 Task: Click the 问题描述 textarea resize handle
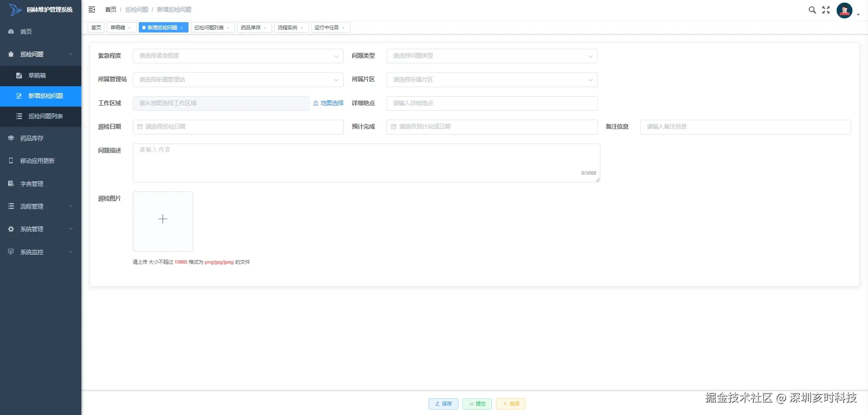coord(597,180)
